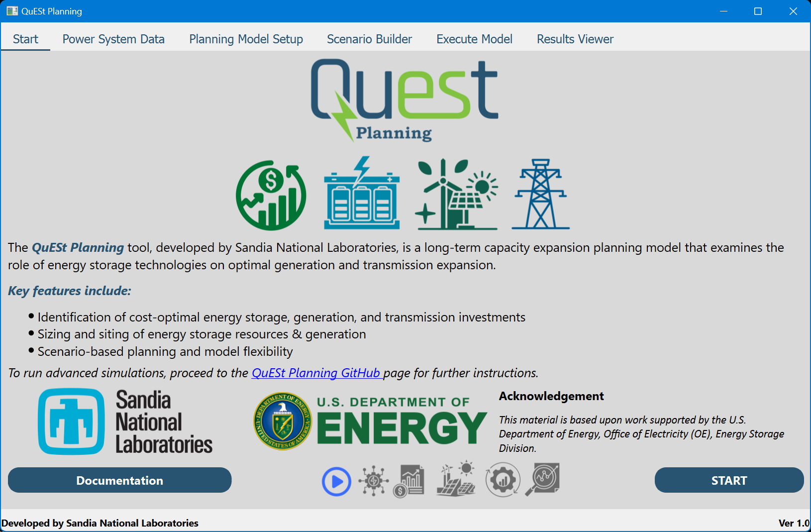Click the QuESt Planning title bar icon

(12, 11)
